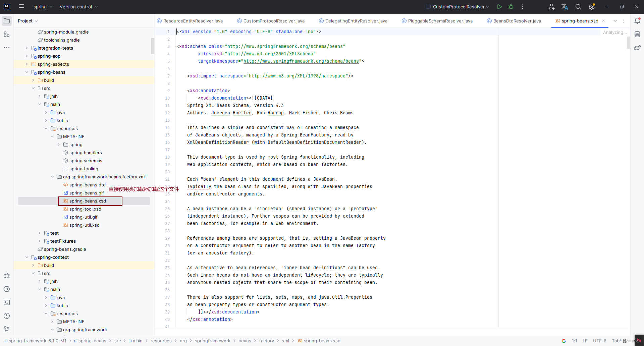The height and width of the screenshot is (346, 644).
Task: Open the Terminal tool window icon
Action: tap(7, 302)
